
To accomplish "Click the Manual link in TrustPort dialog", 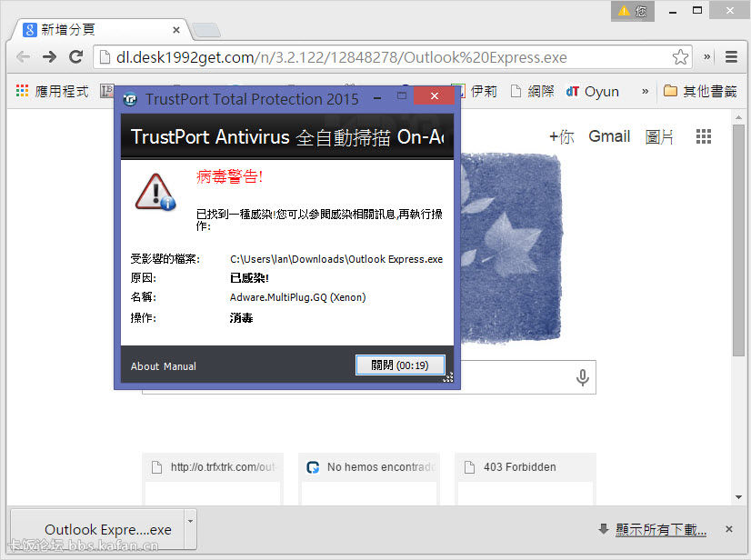I will coord(180,366).
